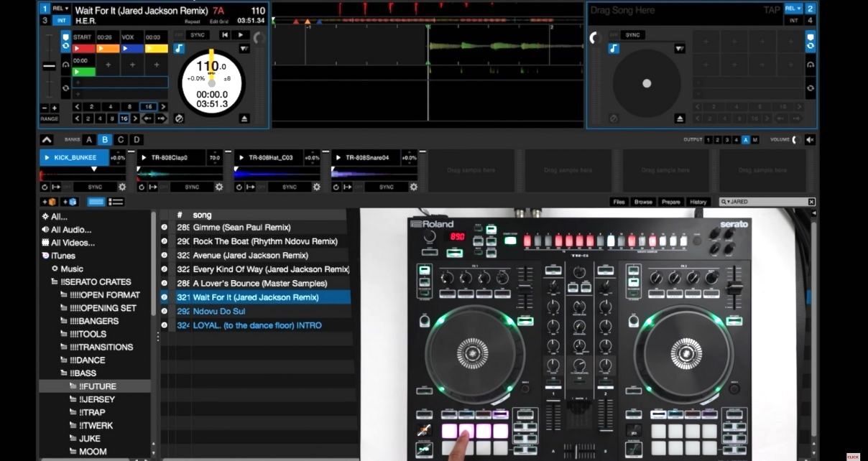Skip to previous track on deck 1

point(225,34)
